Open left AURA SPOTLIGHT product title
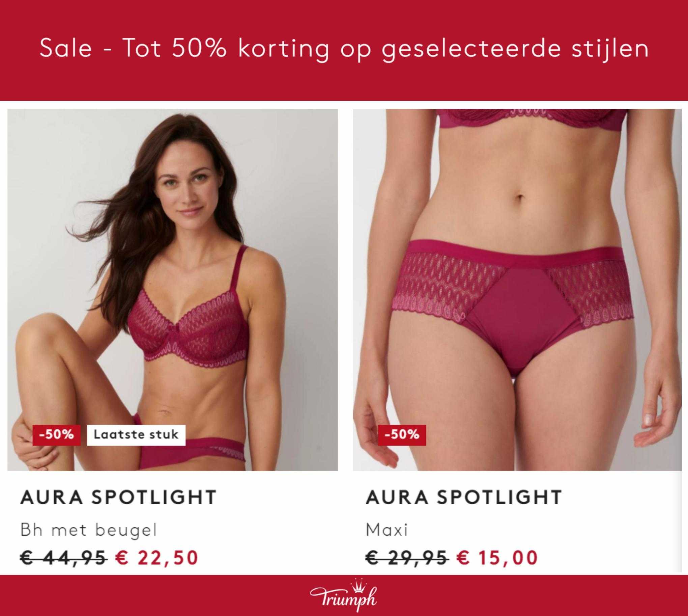 pos(118,497)
